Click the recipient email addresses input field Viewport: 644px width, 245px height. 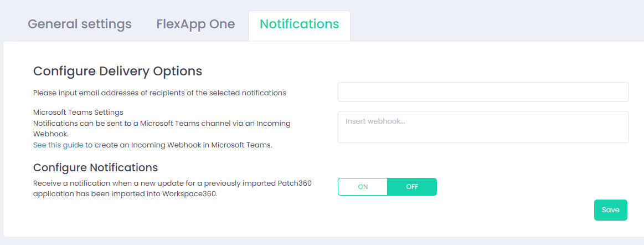pyautogui.click(x=483, y=92)
